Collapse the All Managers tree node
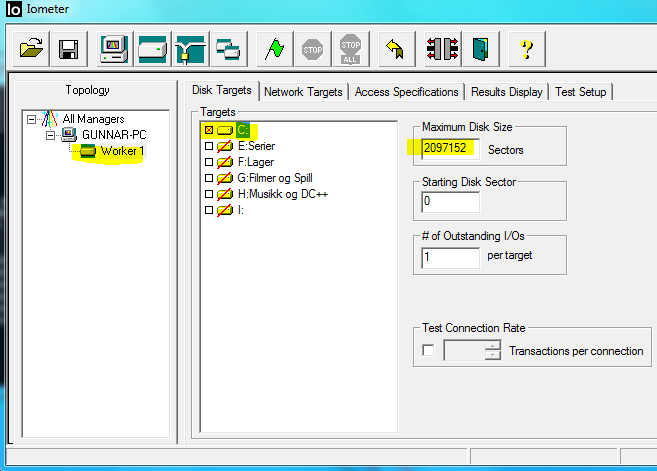Image resolution: width=657 pixels, height=471 pixels. tap(31, 120)
